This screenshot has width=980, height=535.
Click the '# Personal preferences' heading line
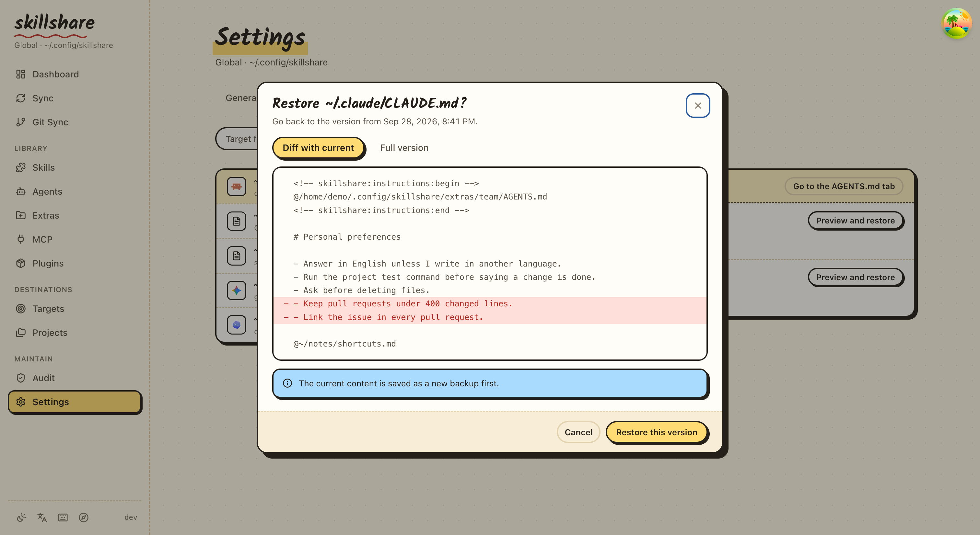coord(346,236)
